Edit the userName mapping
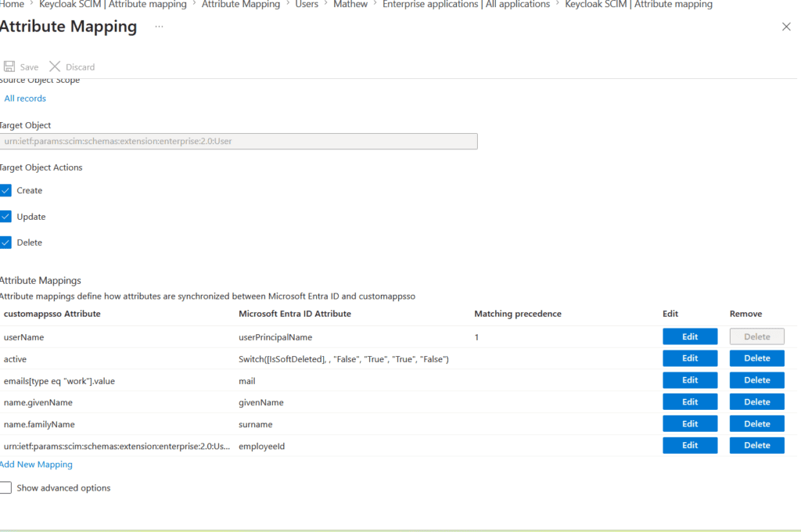This screenshot has width=801, height=532. point(690,336)
